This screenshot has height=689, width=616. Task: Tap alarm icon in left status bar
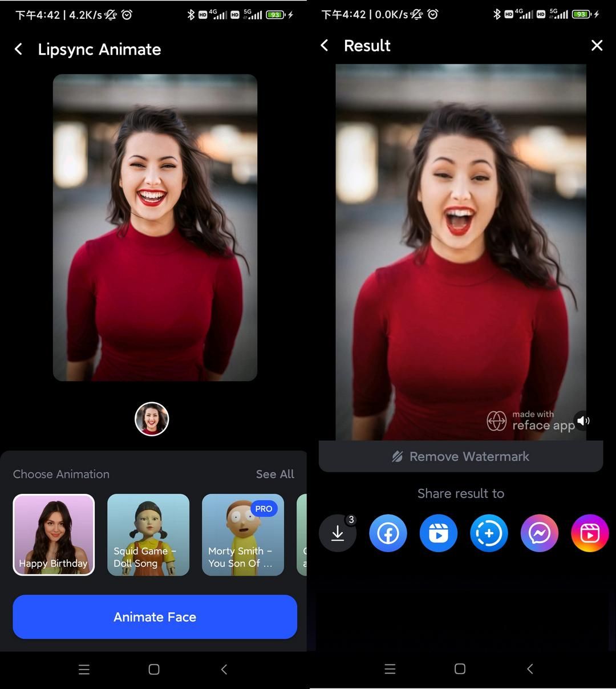(127, 15)
